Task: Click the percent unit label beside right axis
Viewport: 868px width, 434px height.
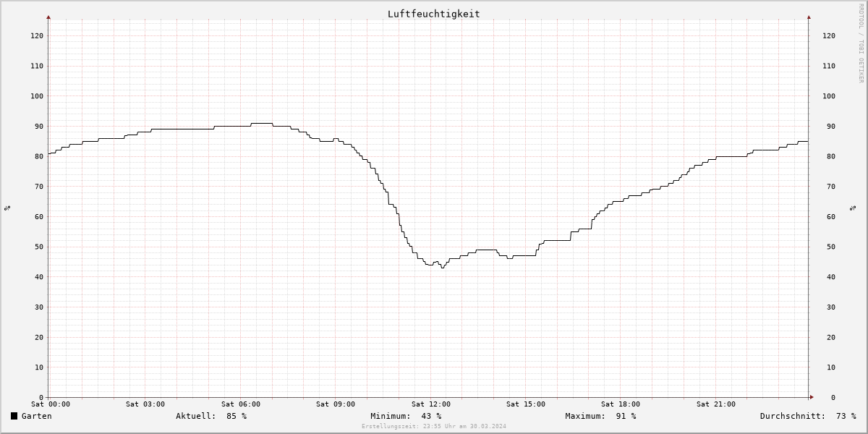Action: 853,208
